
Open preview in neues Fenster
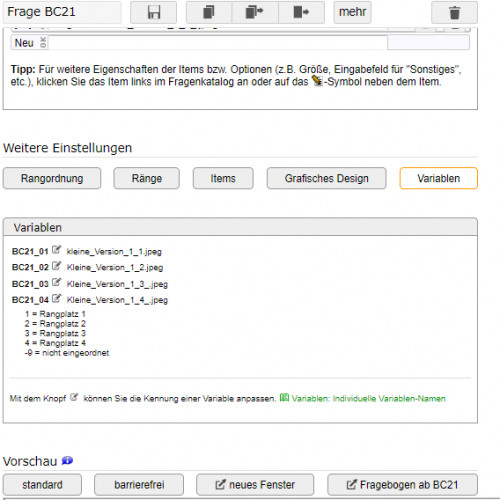point(255,485)
